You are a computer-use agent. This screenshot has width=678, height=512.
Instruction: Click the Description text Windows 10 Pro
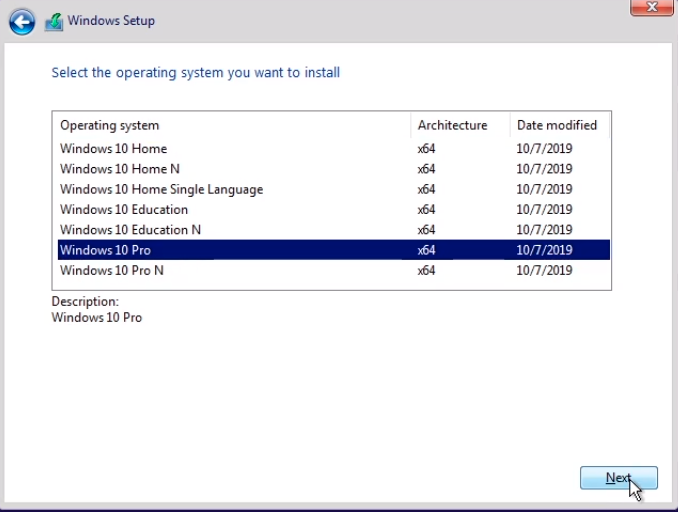tap(96, 317)
